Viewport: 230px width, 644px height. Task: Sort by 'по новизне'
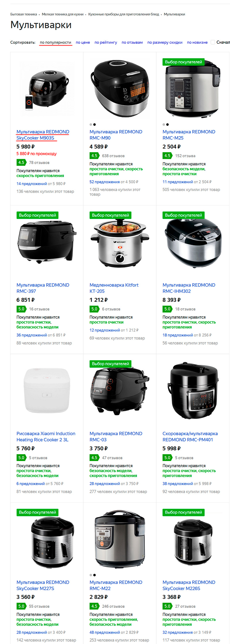pos(197,42)
